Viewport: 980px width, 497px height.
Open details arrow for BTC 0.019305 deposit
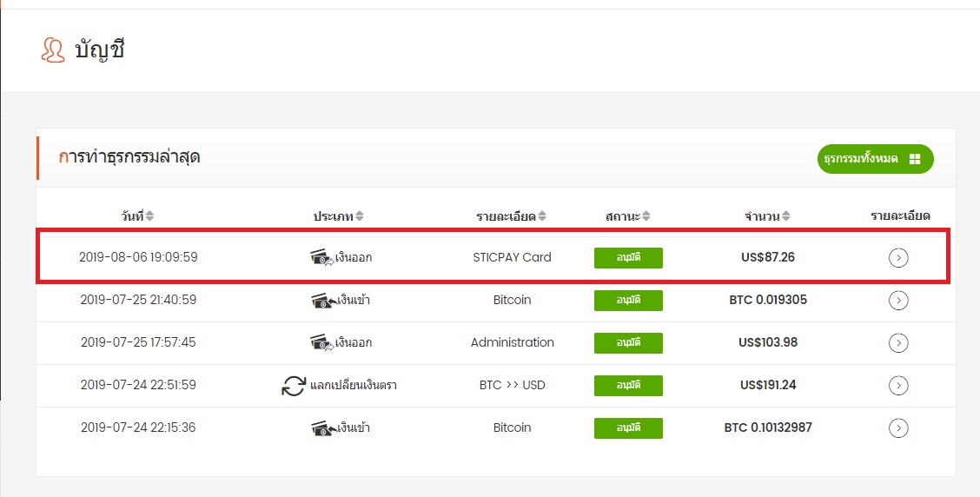(x=898, y=300)
